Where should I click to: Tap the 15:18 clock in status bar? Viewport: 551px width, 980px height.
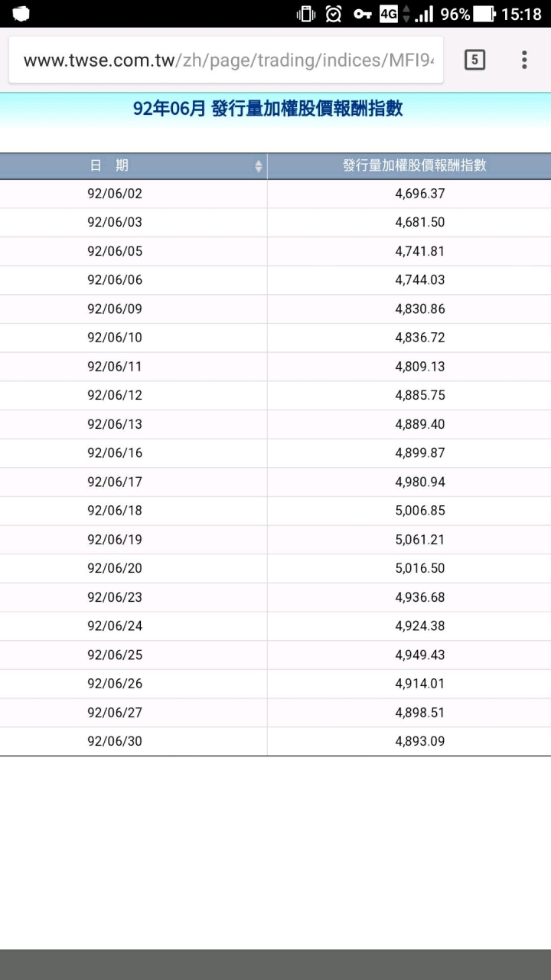[521, 14]
